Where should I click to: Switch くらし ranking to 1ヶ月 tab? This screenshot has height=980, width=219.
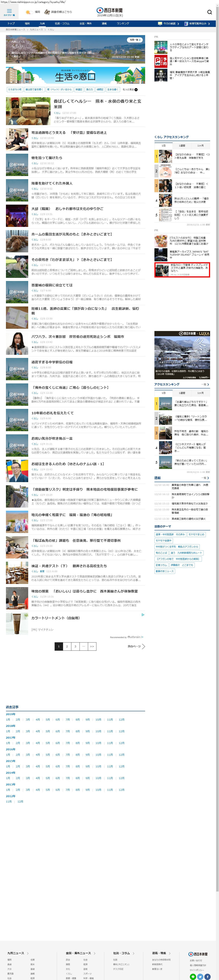coord(200,145)
